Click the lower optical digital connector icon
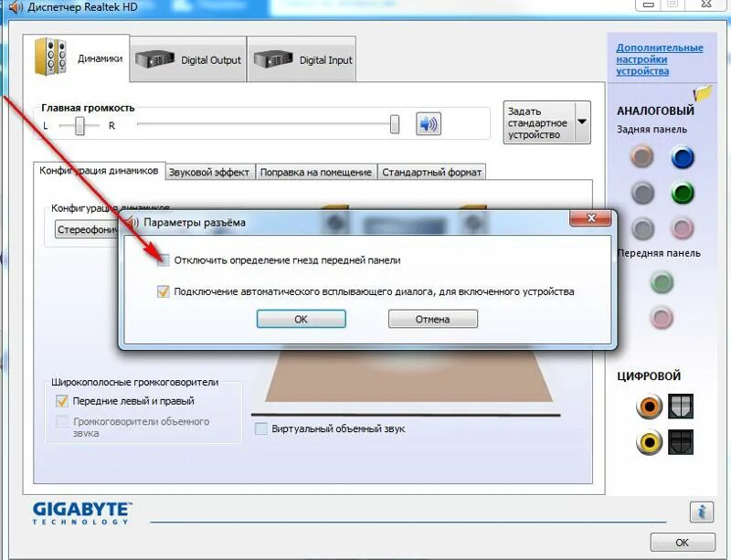731x560 pixels. coord(681,441)
